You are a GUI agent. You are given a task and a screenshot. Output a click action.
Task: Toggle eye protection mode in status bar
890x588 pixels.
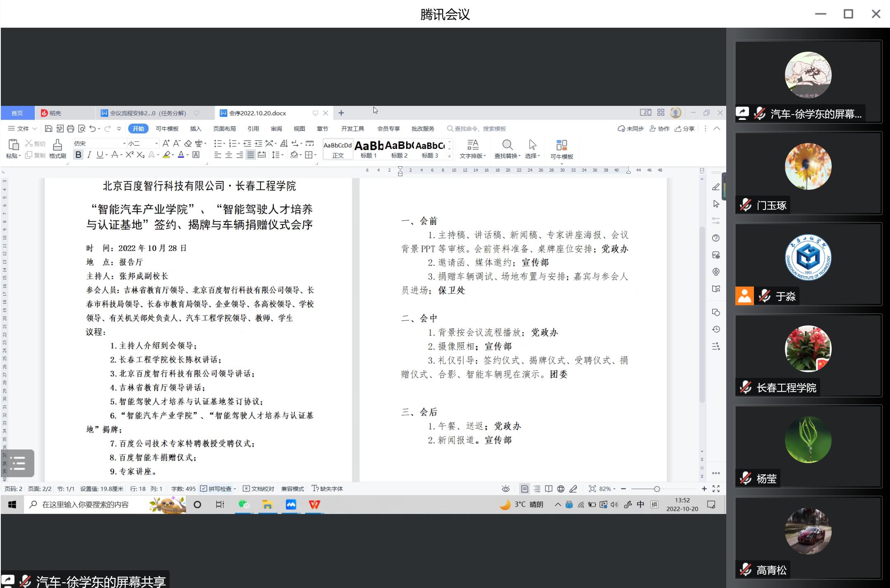(505, 489)
